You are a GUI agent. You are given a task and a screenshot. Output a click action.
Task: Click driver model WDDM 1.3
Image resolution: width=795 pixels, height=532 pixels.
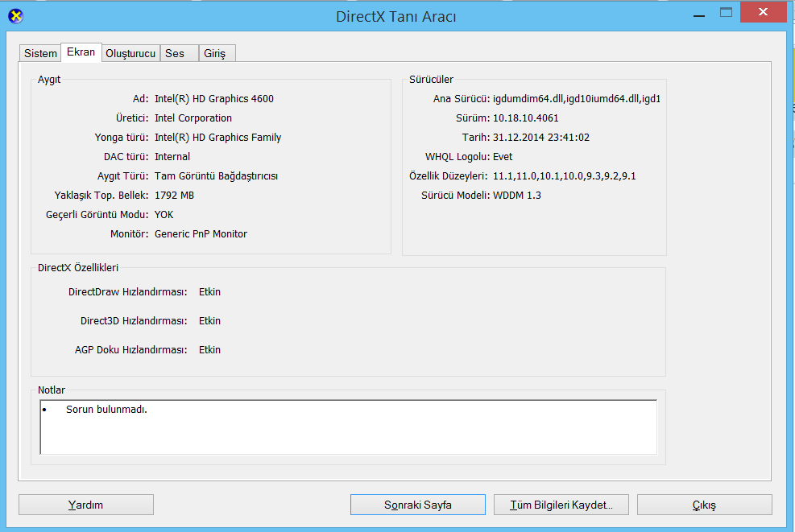coord(516,195)
